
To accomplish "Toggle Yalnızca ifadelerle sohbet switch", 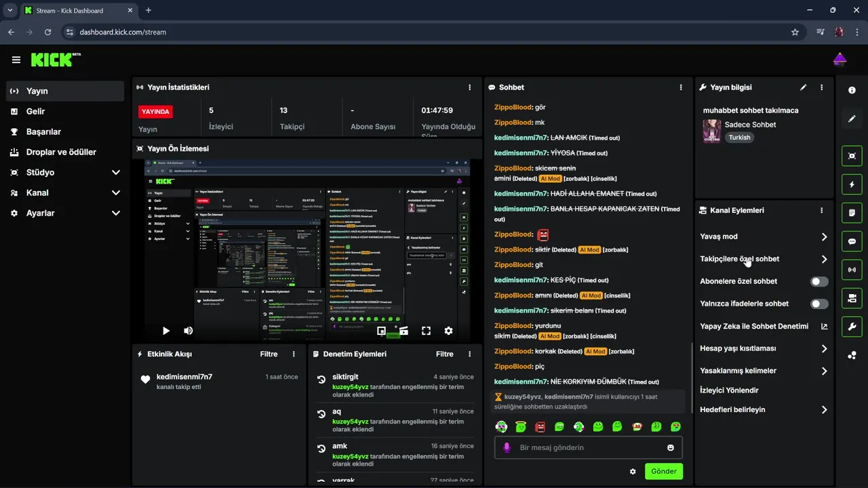I will pos(819,304).
